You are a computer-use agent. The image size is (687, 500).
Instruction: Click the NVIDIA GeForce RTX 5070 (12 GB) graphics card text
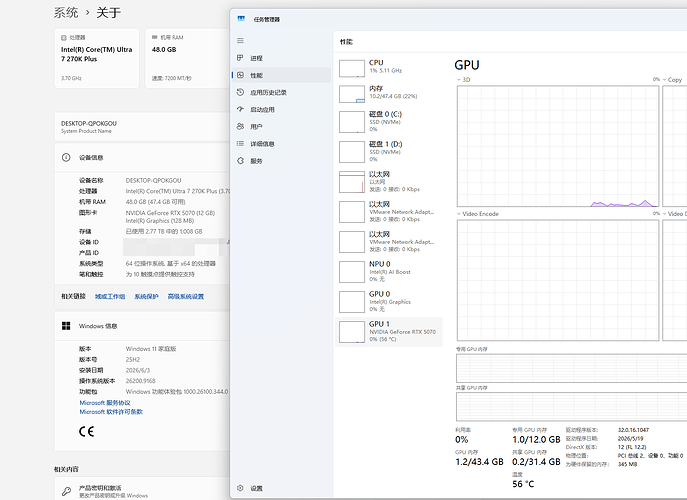coord(170,213)
